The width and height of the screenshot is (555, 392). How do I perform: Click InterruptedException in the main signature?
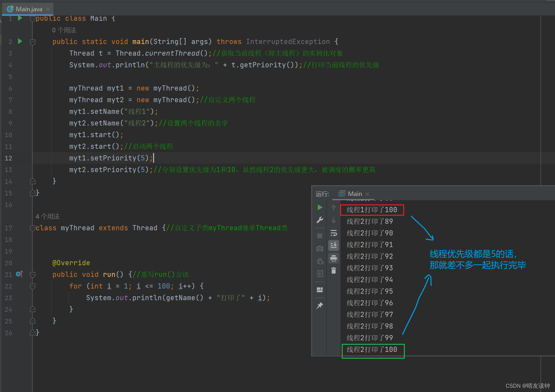coord(288,42)
